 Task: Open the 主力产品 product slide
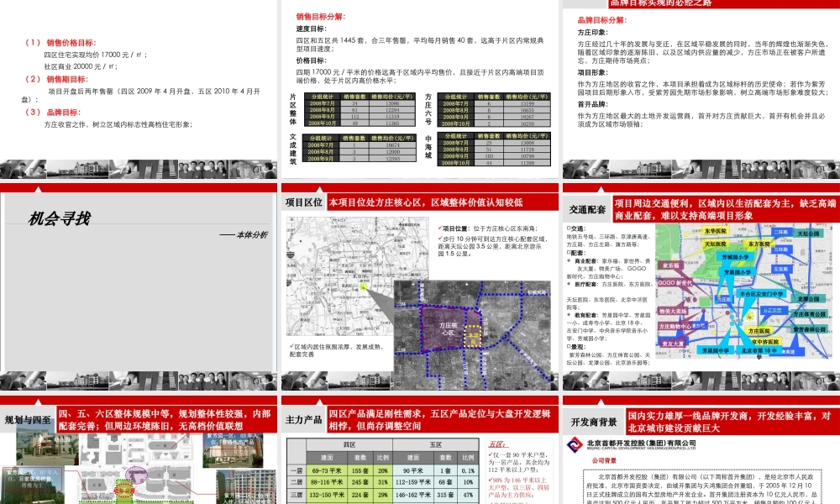pos(420,449)
